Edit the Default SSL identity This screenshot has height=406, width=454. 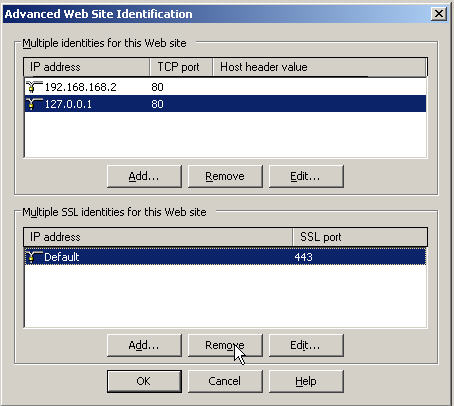[x=306, y=345]
